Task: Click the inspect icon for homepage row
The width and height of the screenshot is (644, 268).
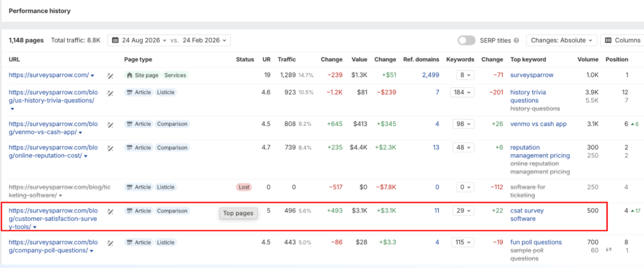Action: [110, 75]
